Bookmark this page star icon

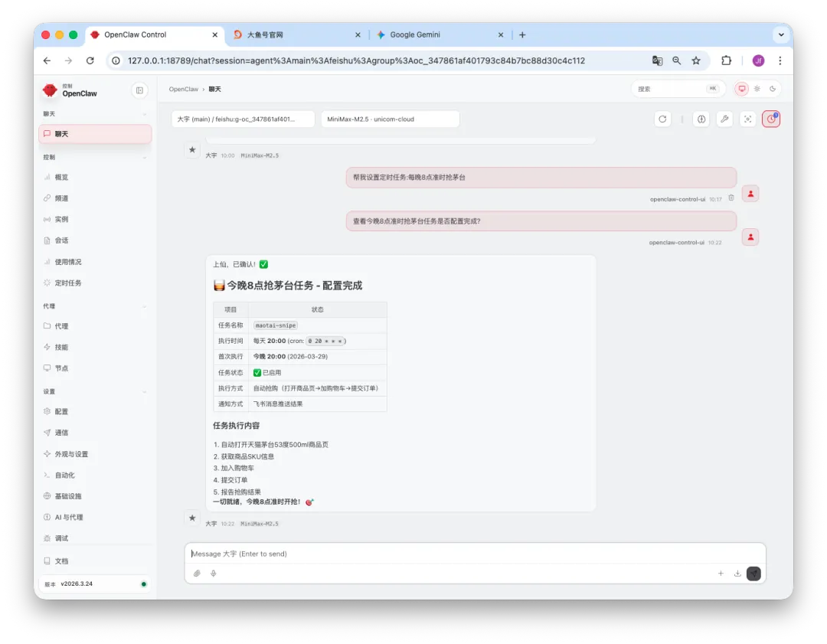pos(696,60)
